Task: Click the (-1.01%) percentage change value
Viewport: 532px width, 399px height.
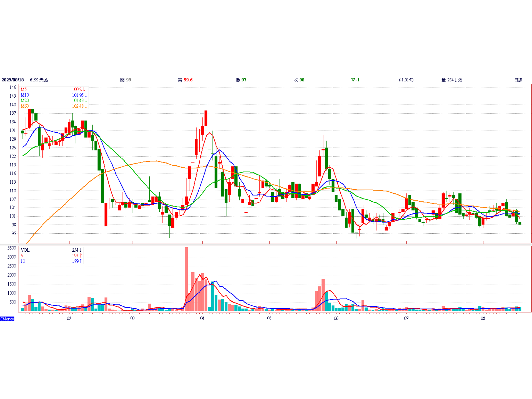Action: coord(406,80)
